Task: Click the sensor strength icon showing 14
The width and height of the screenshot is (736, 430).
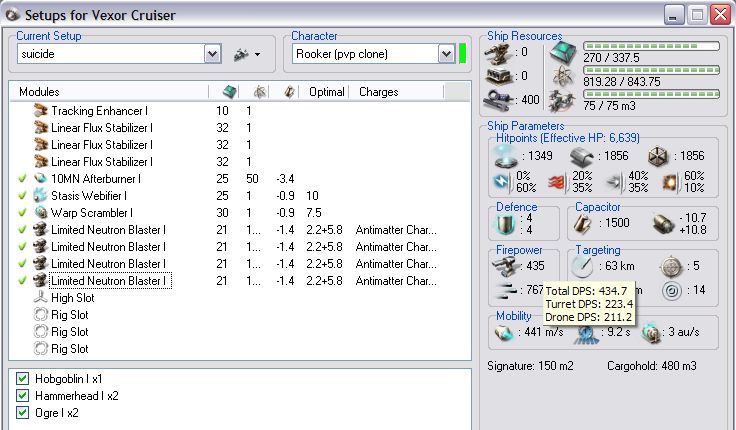Action: (671, 290)
